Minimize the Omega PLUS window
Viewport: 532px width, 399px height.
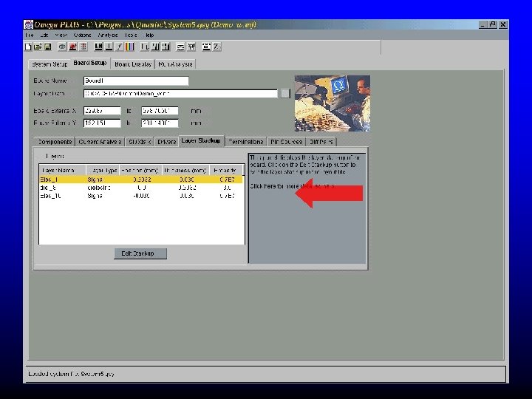(x=482, y=25)
